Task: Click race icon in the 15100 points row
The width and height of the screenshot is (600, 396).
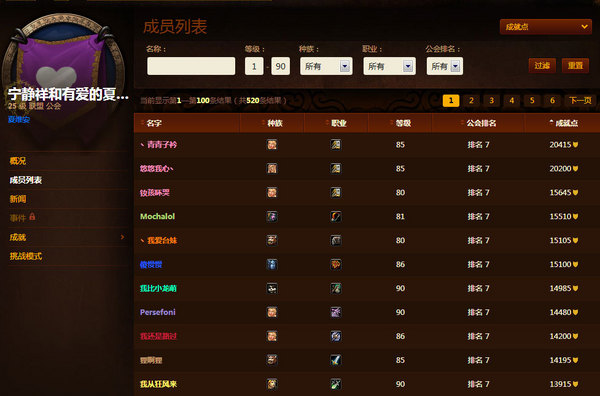Action: pos(272,264)
